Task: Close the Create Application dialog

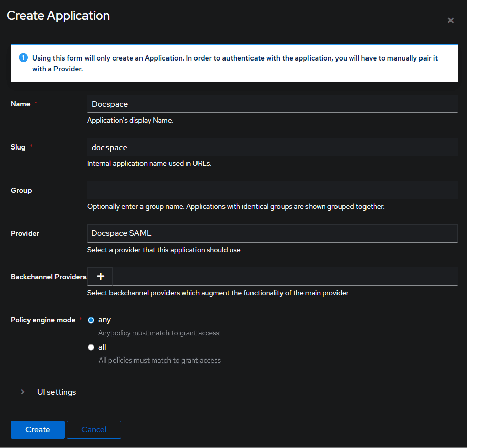Action: [451, 20]
